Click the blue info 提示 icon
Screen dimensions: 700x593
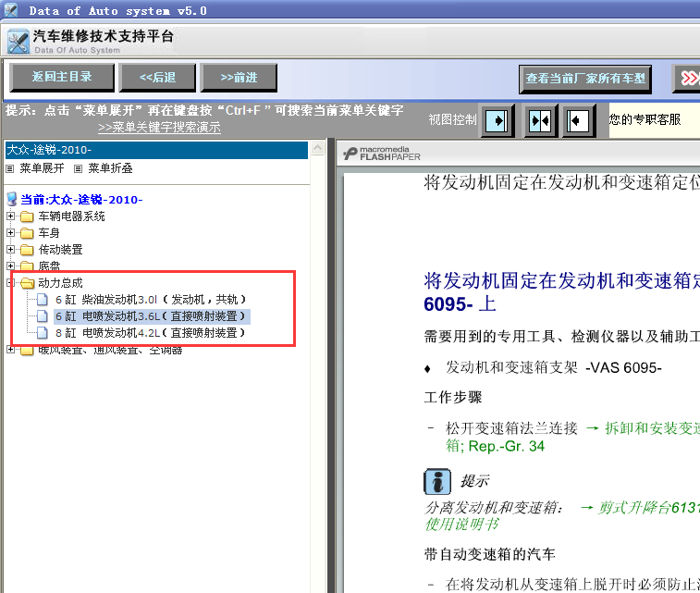point(437,482)
